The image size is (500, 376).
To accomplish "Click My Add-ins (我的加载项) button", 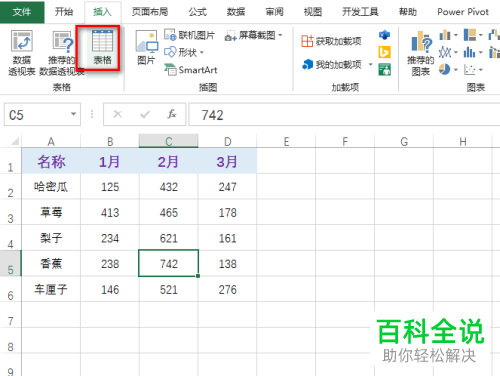I will click(x=332, y=64).
